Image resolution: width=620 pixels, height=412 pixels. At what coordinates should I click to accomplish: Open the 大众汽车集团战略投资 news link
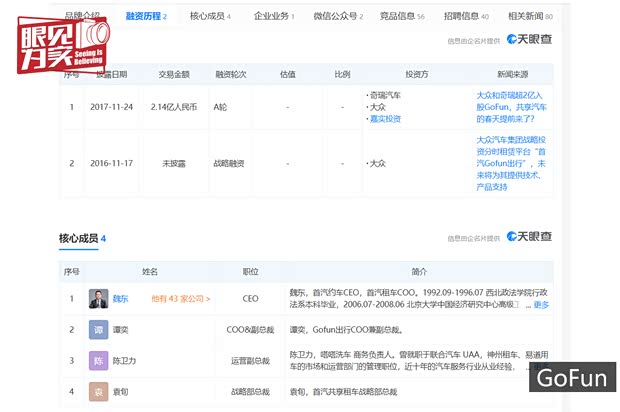[x=512, y=162]
